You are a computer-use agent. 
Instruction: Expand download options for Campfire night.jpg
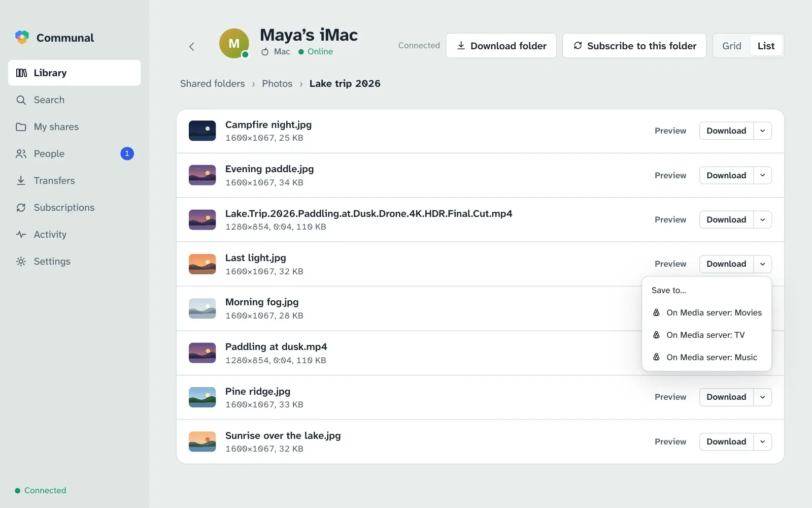762,131
